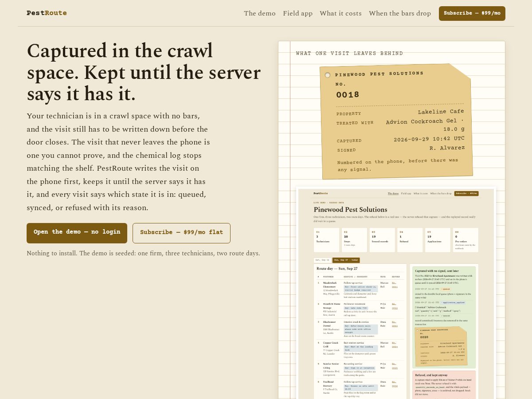This screenshot has height=399, width=532.
Task: Click the timestamp "2026-09-29 10:42 UTC"
Action: (x=429, y=139)
